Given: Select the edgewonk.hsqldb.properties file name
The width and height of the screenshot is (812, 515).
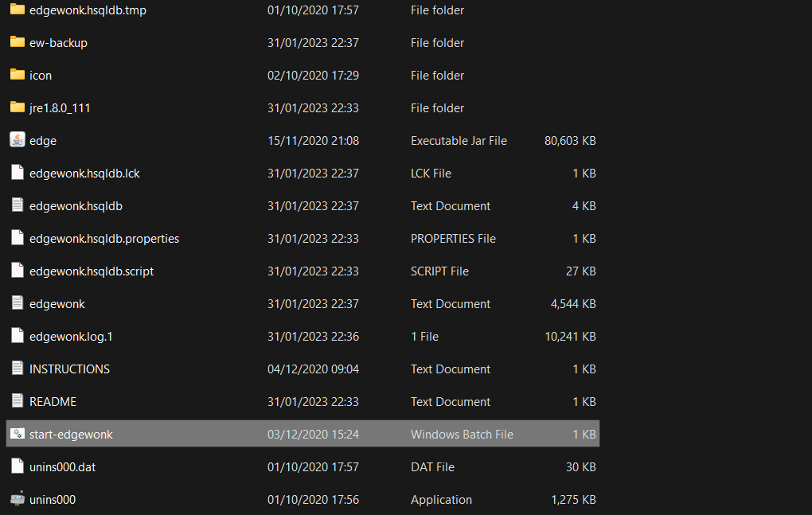Looking at the screenshot, I should click(104, 238).
